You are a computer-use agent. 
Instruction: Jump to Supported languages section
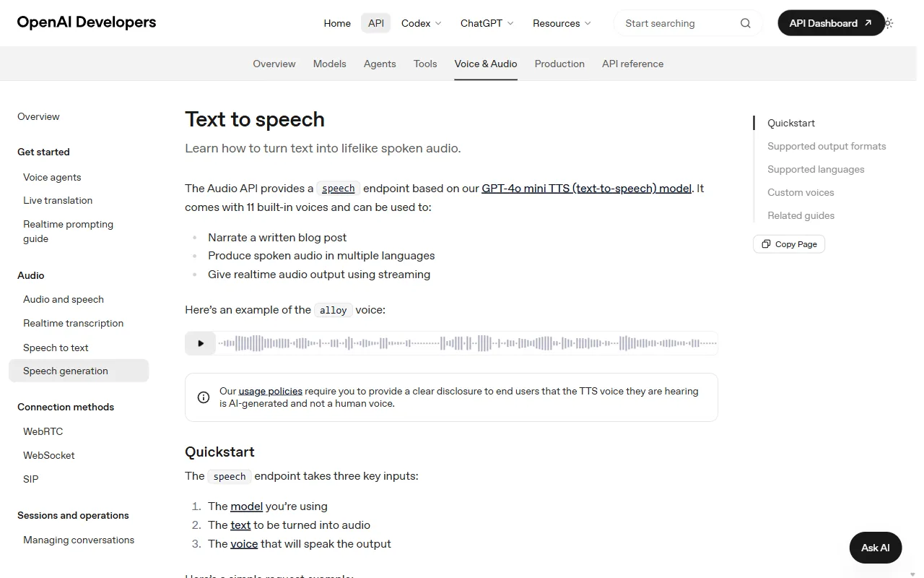tap(816, 169)
